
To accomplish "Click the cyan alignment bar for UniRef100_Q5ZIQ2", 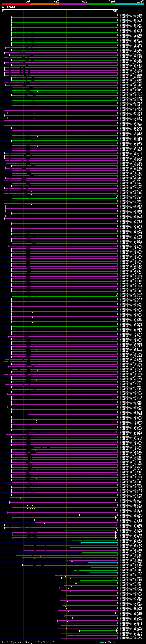I will pyautogui.click(x=103, y=562).
